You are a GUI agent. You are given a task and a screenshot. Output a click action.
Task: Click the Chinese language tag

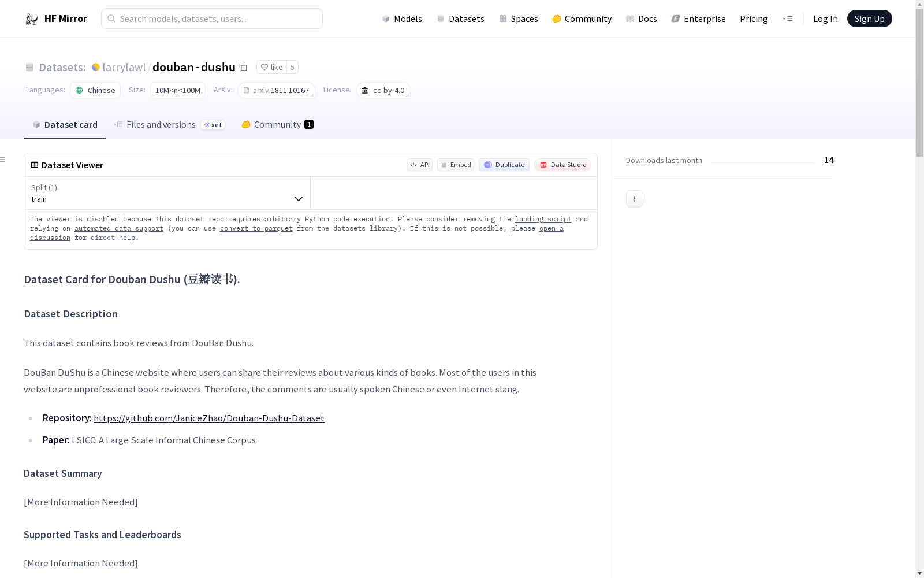point(95,90)
